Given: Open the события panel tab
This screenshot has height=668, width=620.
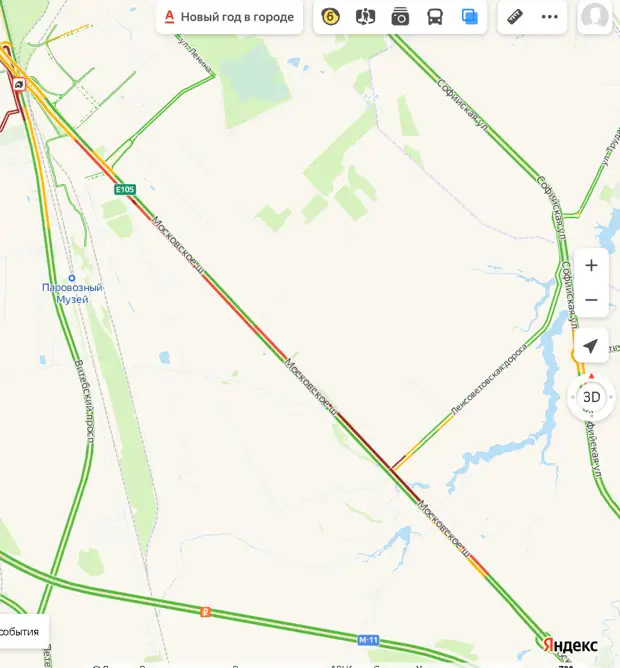Looking at the screenshot, I should point(20,631).
